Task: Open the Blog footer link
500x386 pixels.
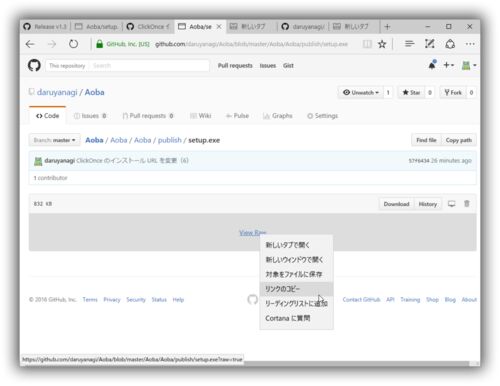Action: click(x=450, y=300)
